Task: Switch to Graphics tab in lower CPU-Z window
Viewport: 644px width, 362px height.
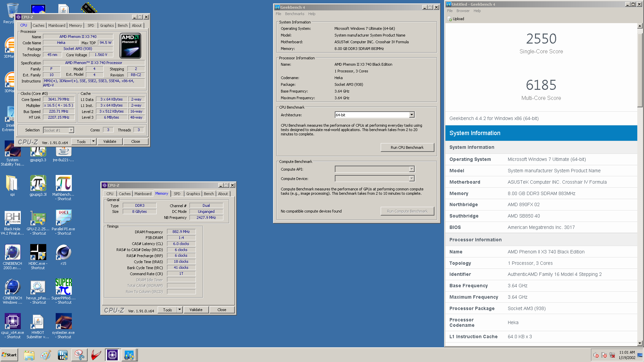Action: (x=193, y=194)
